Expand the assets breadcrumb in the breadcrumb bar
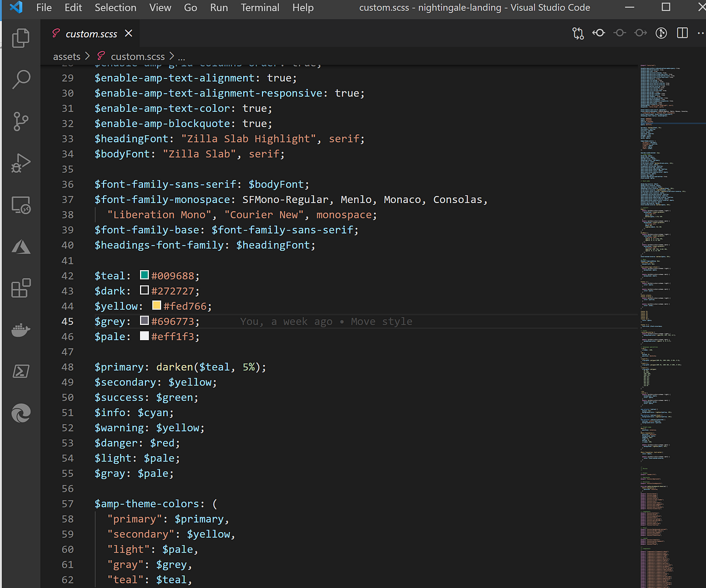 tap(66, 56)
